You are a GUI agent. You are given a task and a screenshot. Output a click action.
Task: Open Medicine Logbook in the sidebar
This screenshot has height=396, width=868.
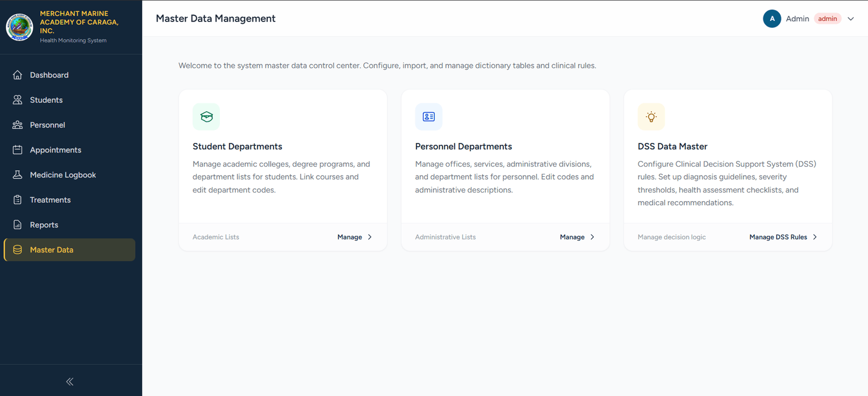pos(70,175)
